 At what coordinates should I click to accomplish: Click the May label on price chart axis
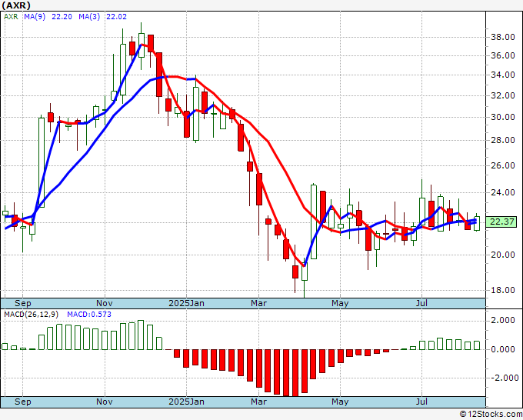340,303
